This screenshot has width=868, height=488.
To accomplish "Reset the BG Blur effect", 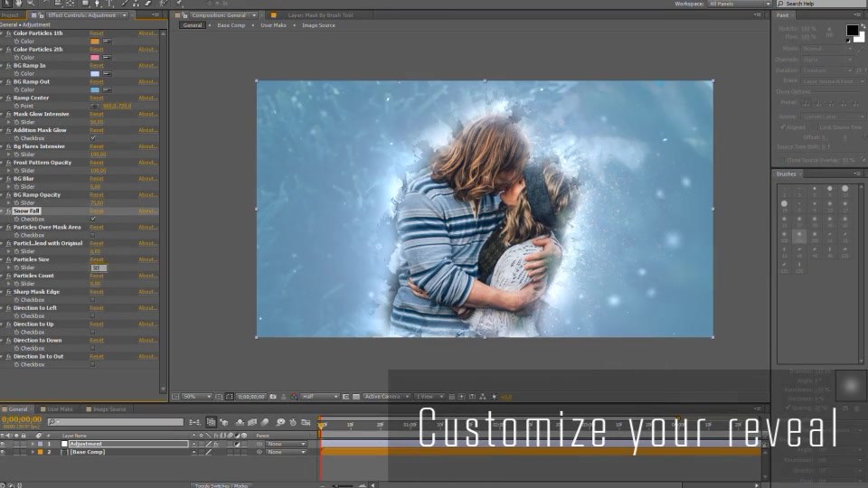I will click(x=97, y=179).
